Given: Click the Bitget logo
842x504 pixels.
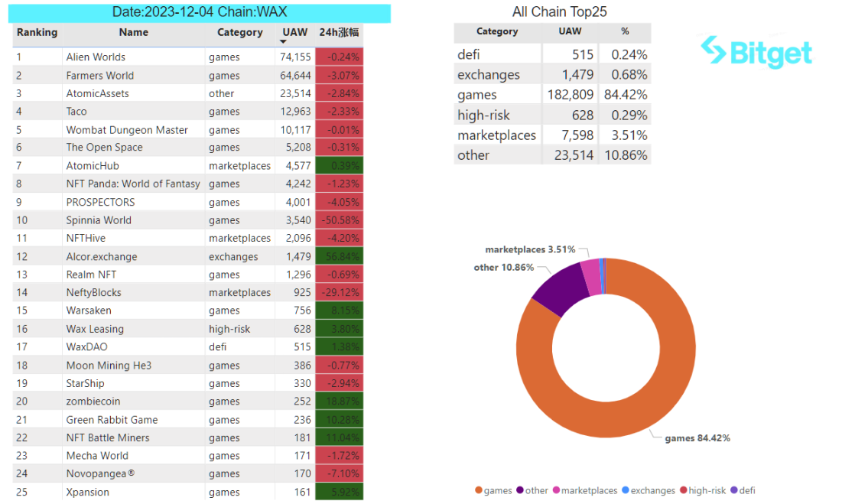Looking at the screenshot, I should [756, 52].
